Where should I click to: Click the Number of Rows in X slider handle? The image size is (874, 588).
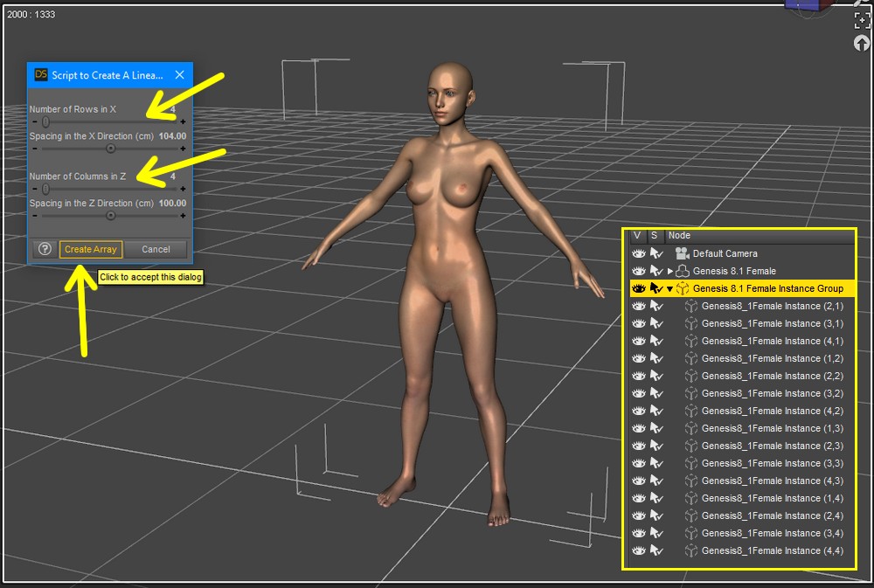click(45, 121)
